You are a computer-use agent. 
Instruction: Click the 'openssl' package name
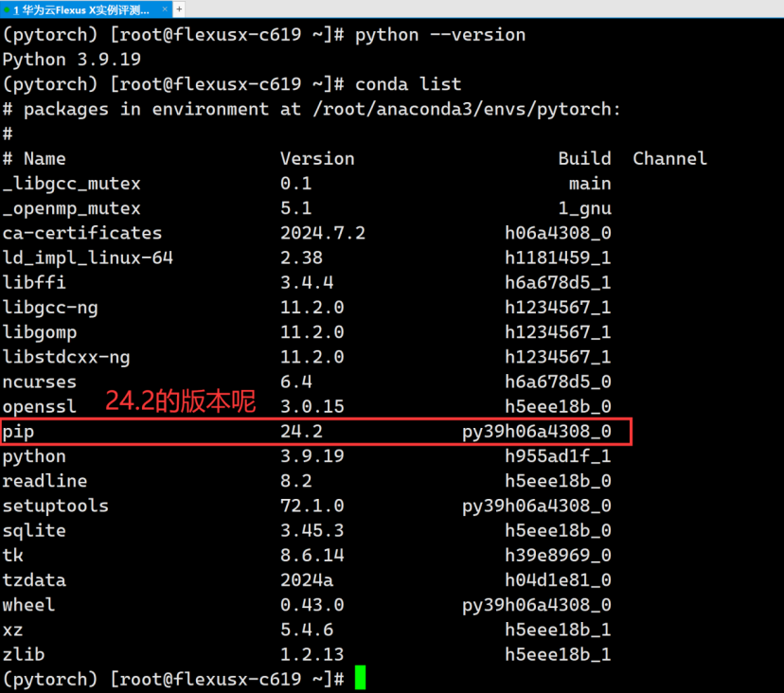click(x=40, y=406)
